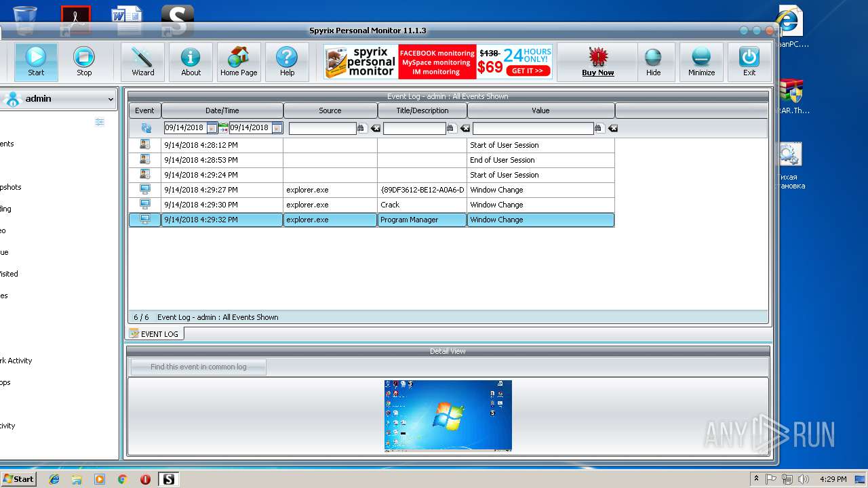This screenshot has width=868, height=488.
Task: Show hidden system tray icons
Action: point(756,479)
